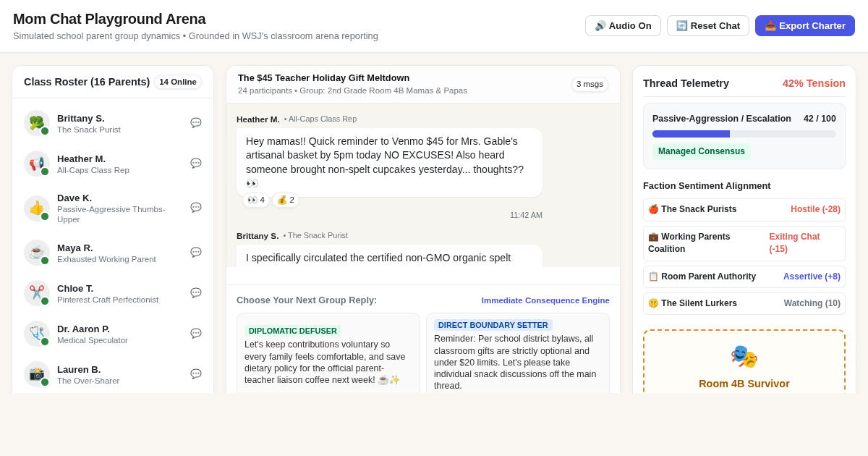The height and width of the screenshot is (456, 868).
Task: Click the 14 Online badge
Action: point(178,82)
